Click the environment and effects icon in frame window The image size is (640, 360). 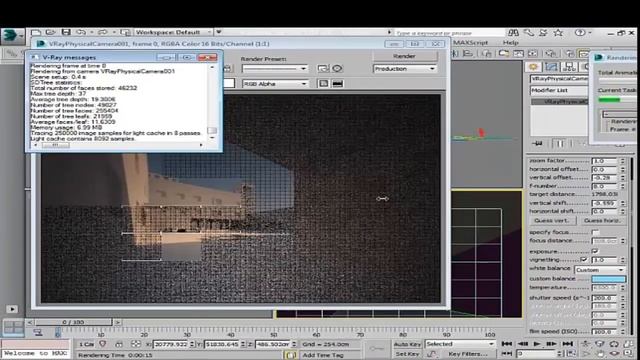click(x=337, y=69)
